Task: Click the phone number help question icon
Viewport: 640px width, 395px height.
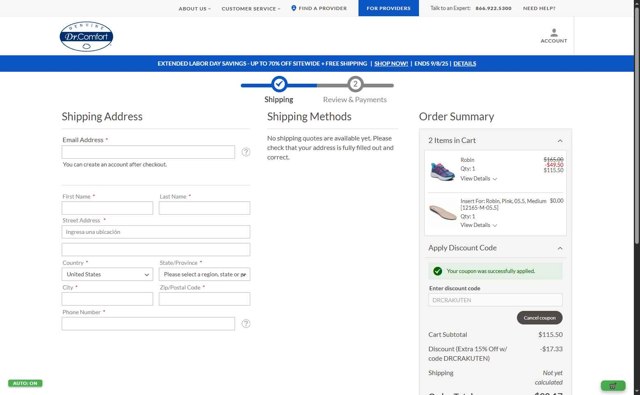Action: click(x=246, y=324)
